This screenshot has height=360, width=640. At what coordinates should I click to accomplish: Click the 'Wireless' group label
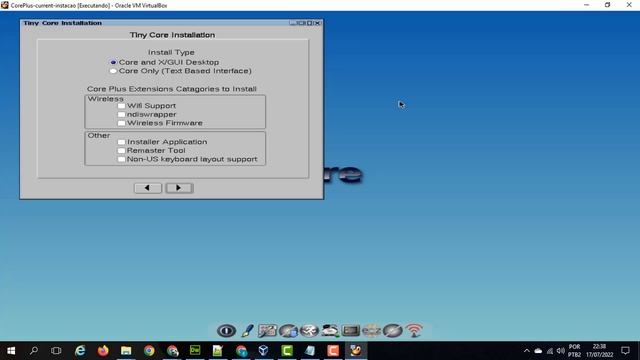pos(105,99)
